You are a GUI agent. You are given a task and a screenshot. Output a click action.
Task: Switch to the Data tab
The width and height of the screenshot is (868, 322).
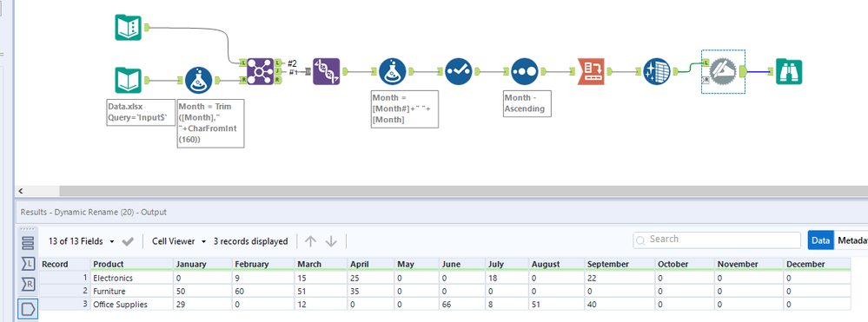(x=820, y=240)
